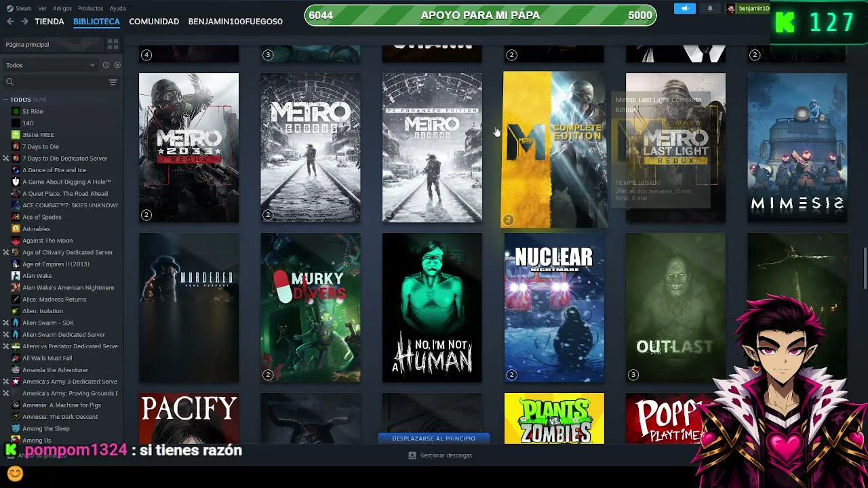Open the Amigos menu
This screenshot has width=868, height=488.
click(x=62, y=8)
